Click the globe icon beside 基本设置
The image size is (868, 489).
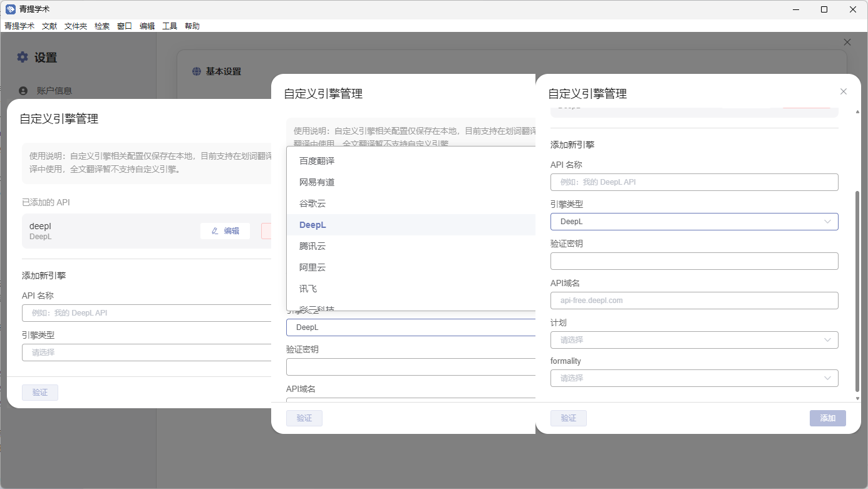click(x=197, y=71)
